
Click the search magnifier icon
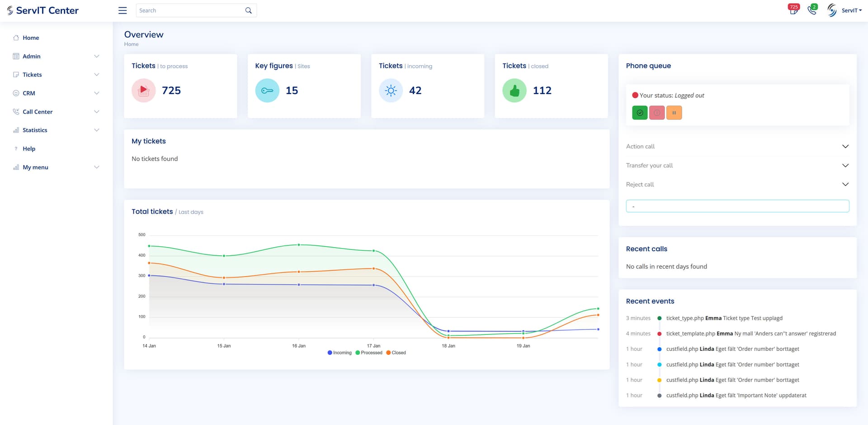click(248, 10)
